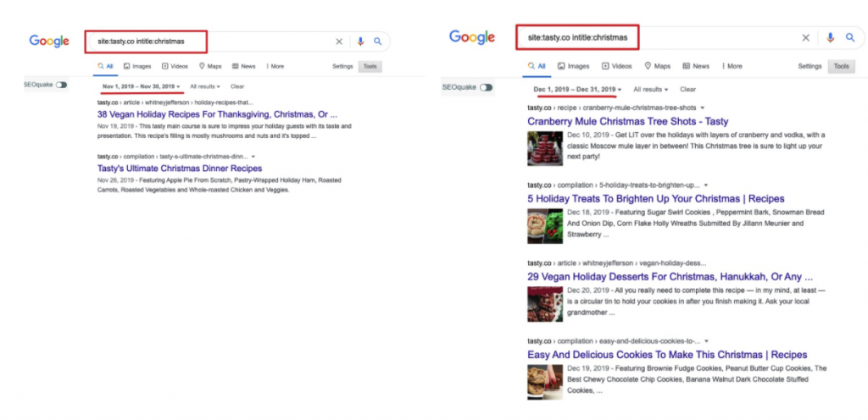Click Easy And Delicious Cookies thumbnail image
This screenshot has height=420, width=868.
(x=545, y=382)
